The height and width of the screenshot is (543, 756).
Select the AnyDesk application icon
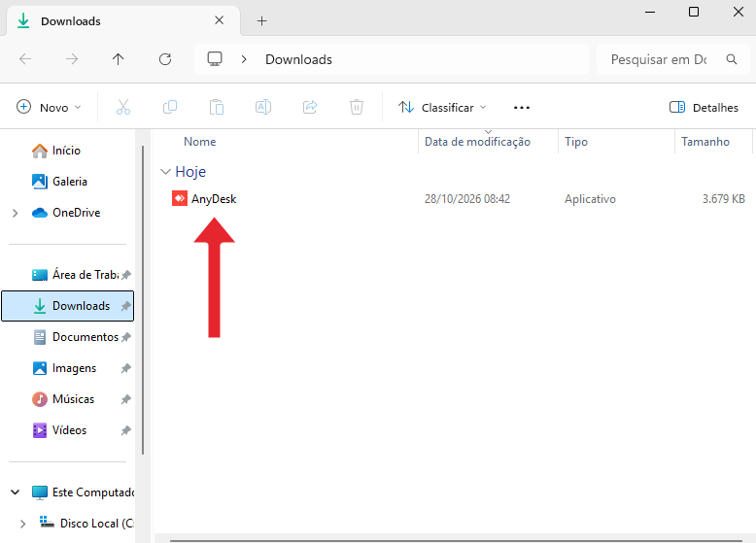pyautogui.click(x=180, y=198)
